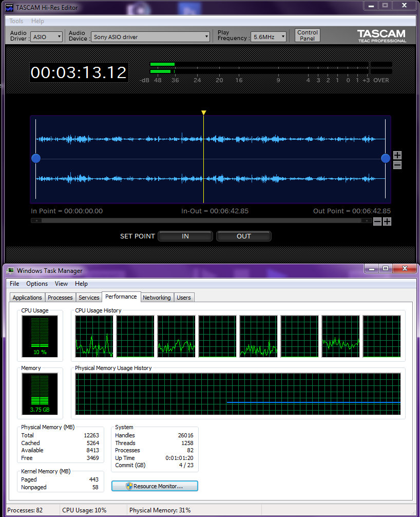The height and width of the screenshot is (517, 420).
Task: Set the IN point with the IN button
Action: [x=185, y=236]
